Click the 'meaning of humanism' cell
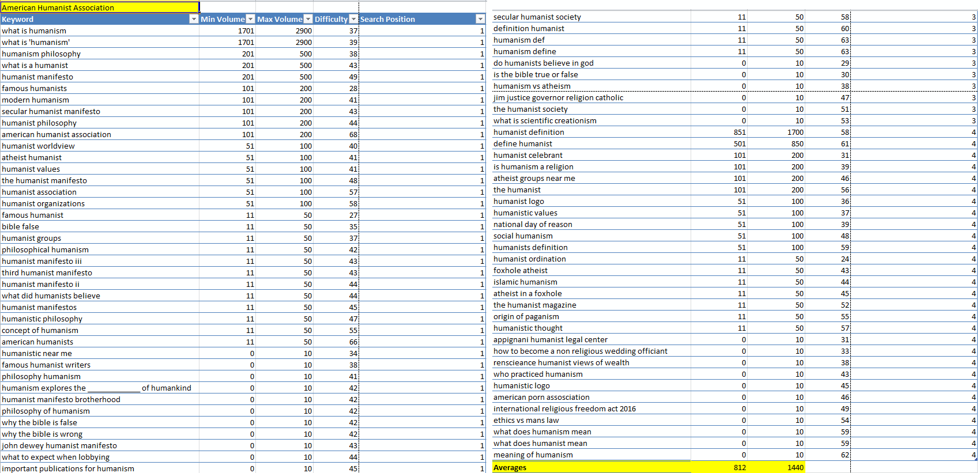980x473 pixels. [x=591, y=455]
